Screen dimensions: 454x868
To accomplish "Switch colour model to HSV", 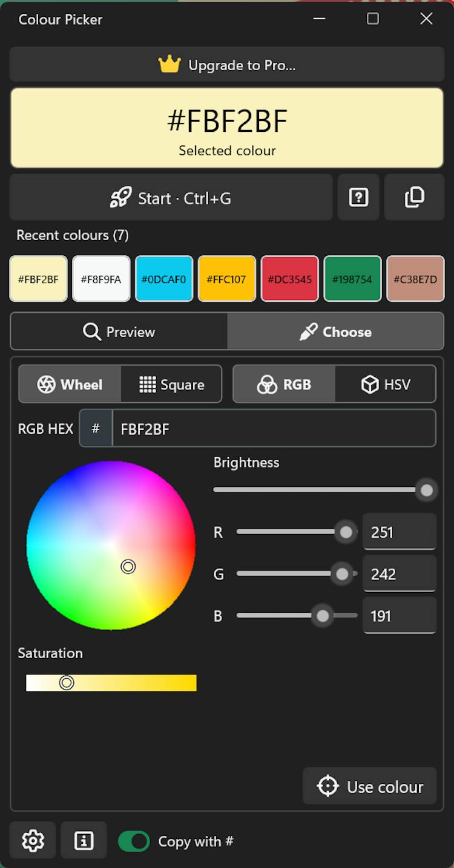I will coord(385,384).
